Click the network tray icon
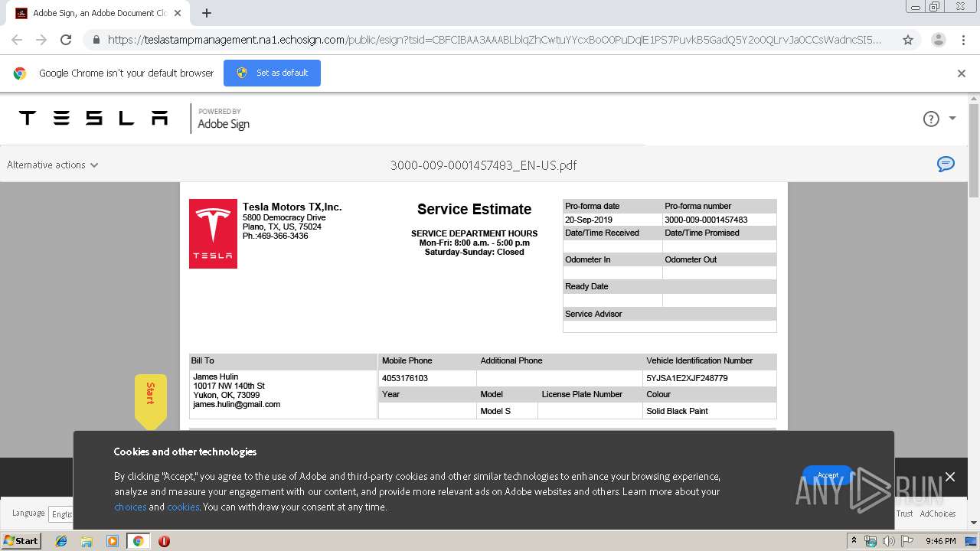This screenshot has height=551, width=980. [x=871, y=541]
